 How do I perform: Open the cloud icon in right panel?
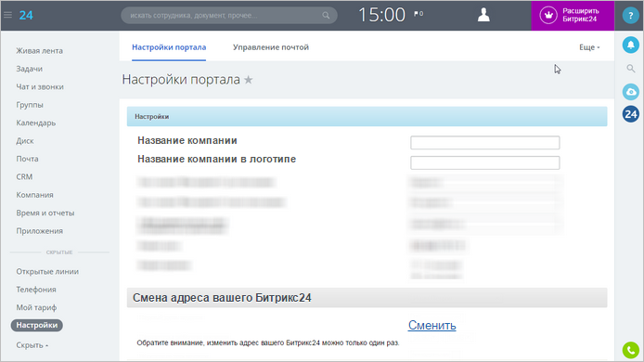click(x=630, y=92)
